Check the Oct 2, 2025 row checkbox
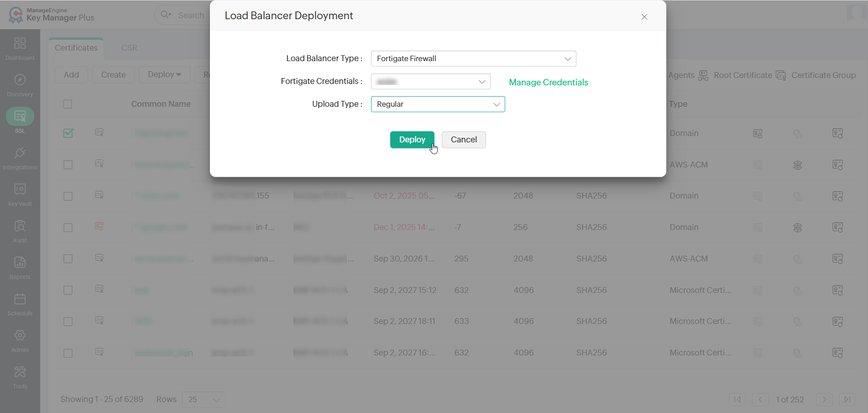Screen dimensions: 868x413 [x=68, y=196]
